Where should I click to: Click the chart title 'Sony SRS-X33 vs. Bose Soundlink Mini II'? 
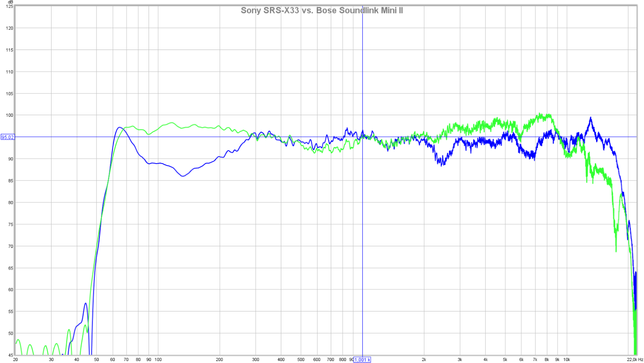click(322, 10)
